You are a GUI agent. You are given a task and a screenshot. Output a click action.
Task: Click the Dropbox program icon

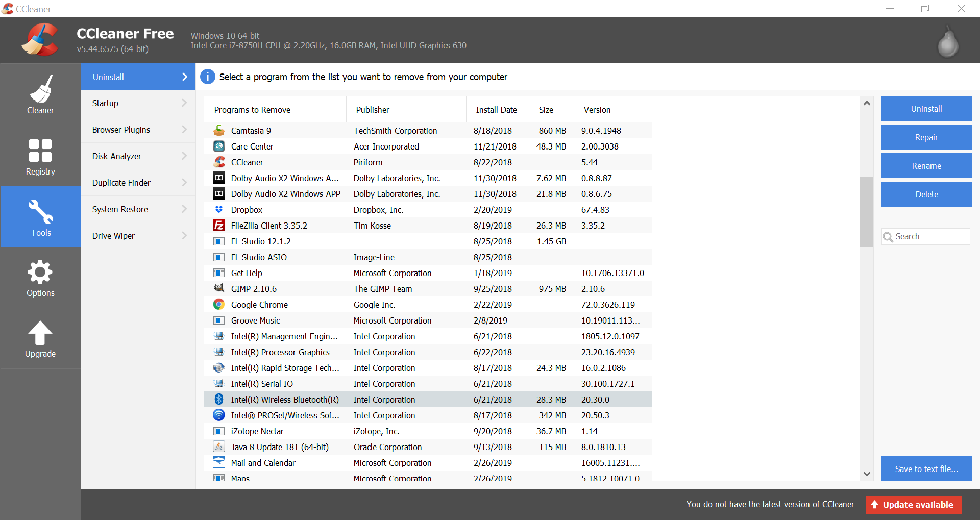click(x=219, y=210)
